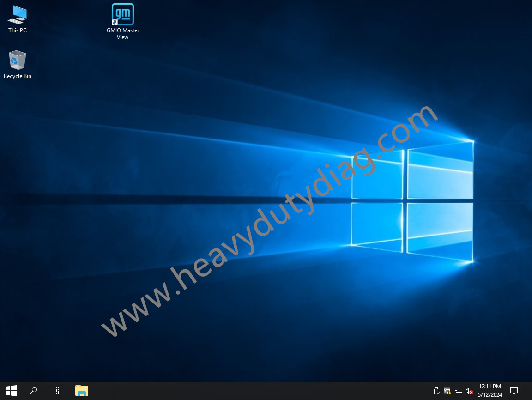Open the VMware Tools tray icon
Image resolution: width=532 pixels, height=400 pixels.
447,391
